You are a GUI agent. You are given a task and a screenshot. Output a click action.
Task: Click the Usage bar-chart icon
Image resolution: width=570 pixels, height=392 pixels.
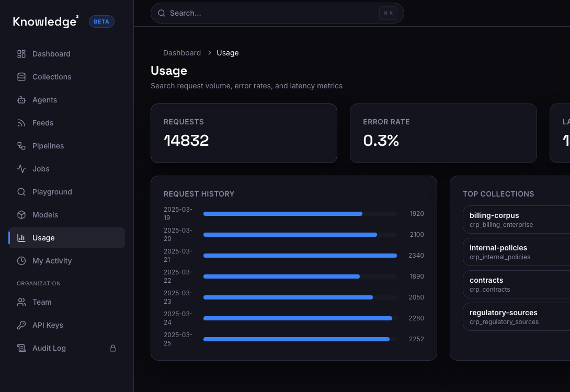(x=21, y=238)
